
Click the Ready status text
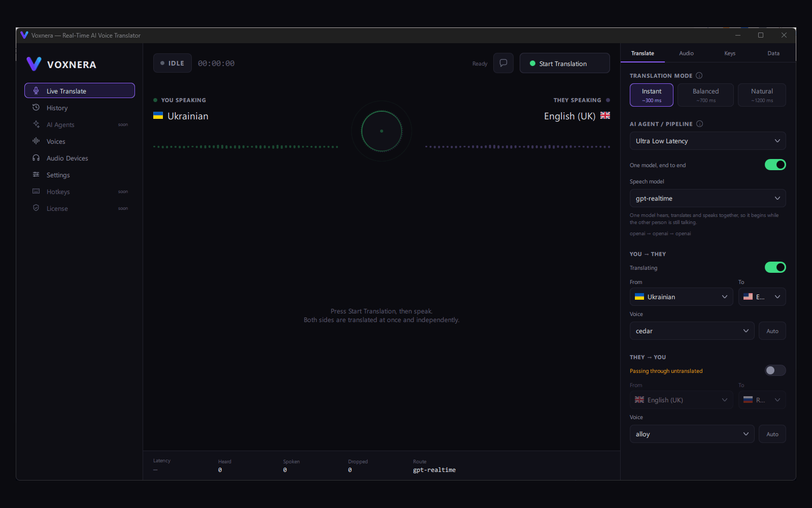pos(480,63)
